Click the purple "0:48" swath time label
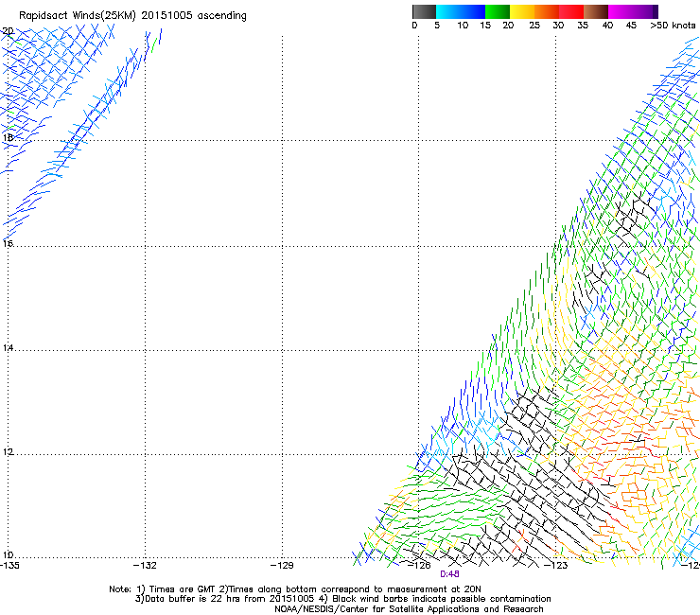Viewport: 700px width, 615px height. (449, 574)
